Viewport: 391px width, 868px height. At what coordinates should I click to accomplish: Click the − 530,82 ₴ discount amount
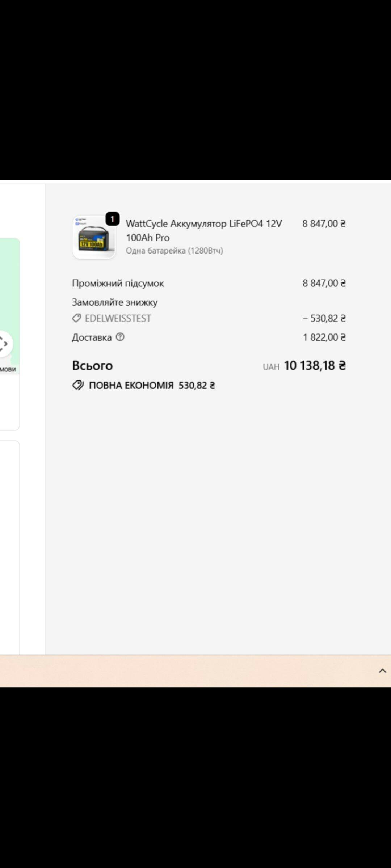pos(324,318)
